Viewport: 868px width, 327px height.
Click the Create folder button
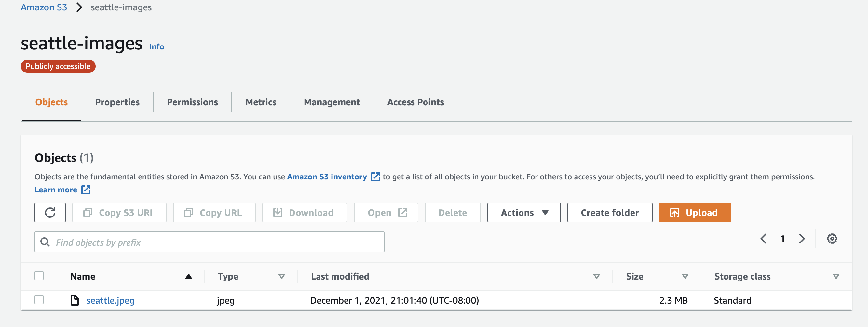point(610,213)
